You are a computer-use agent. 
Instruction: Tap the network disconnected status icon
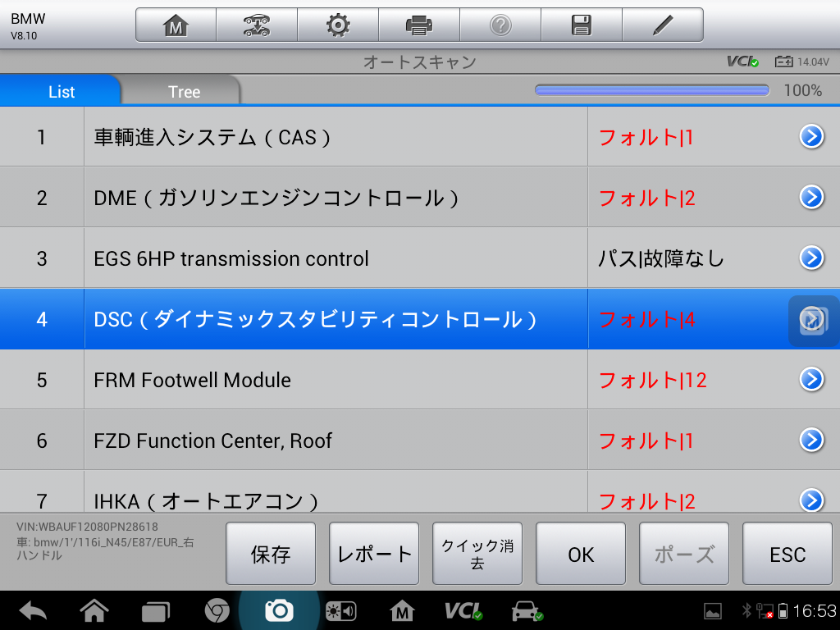pyautogui.click(x=765, y=610)
